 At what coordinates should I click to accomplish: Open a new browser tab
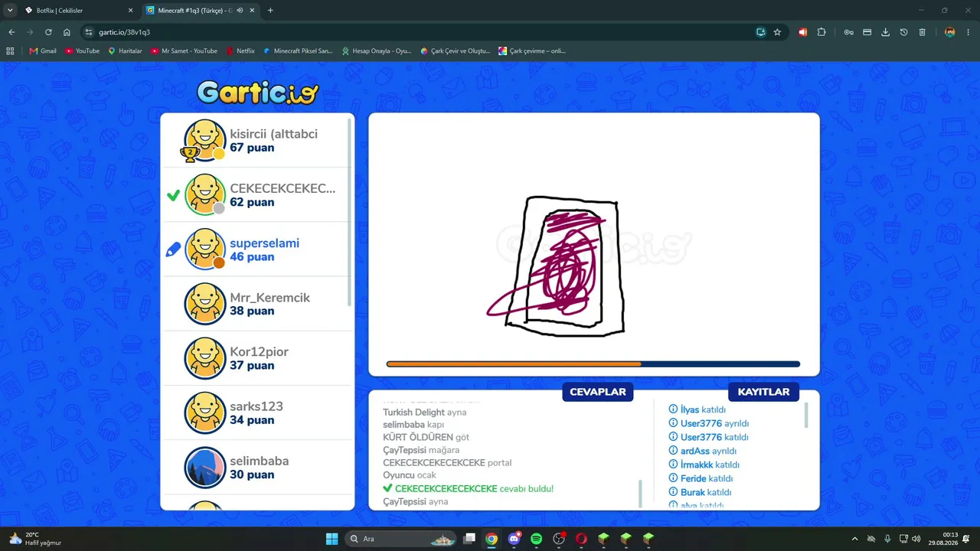tap(270, 11)
